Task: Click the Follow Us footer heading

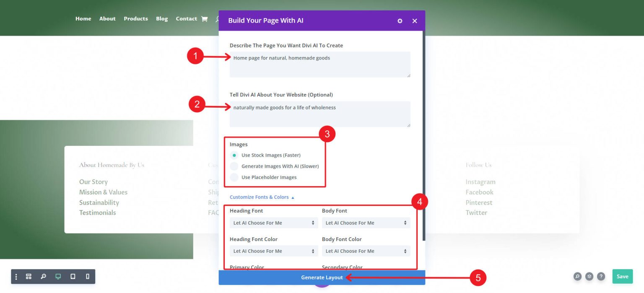Action: (478, 165)
